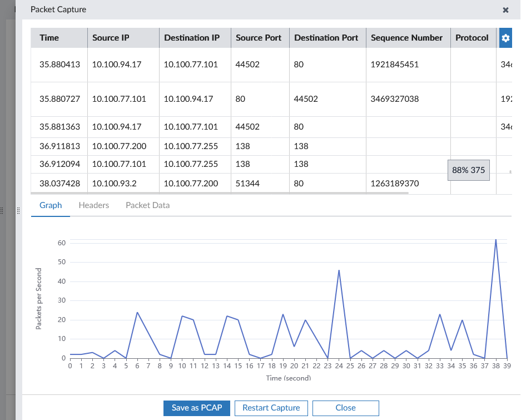Sort packets by the Time column header
This screenshot has width=521, height=420.
pos(51,38)
